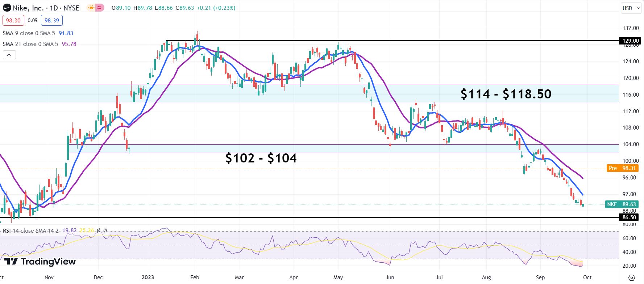Screen dimensions: 644x284
Task: Open the USD currency dropdown
Action: 631,8
